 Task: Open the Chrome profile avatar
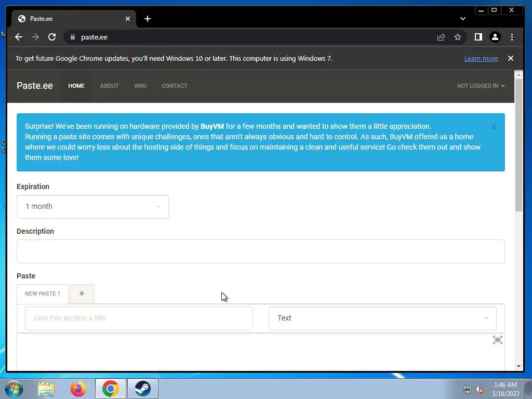coord(495,37)
